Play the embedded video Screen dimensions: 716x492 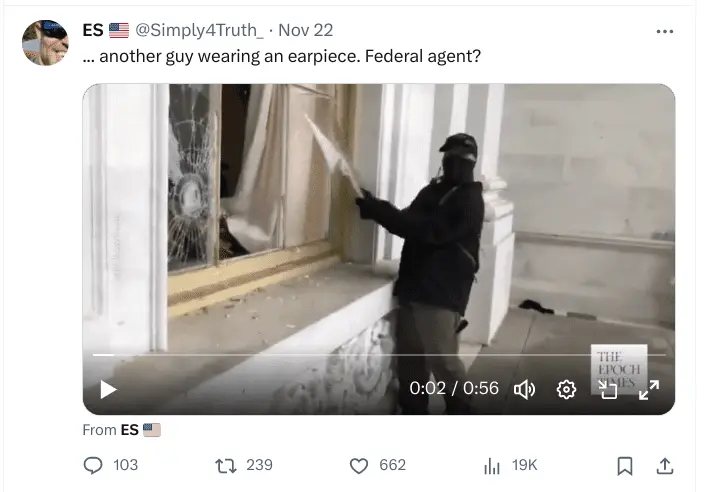108,390
